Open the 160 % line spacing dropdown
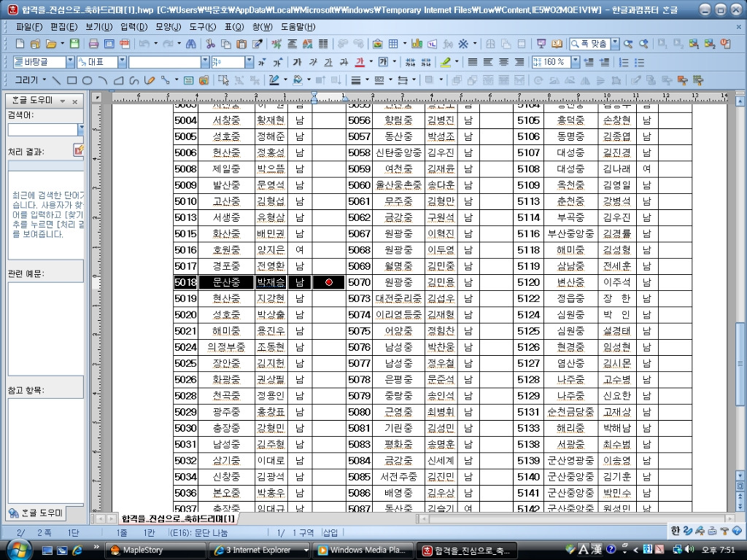Viewport: 747px width, 560px height. tap(576, 62)
